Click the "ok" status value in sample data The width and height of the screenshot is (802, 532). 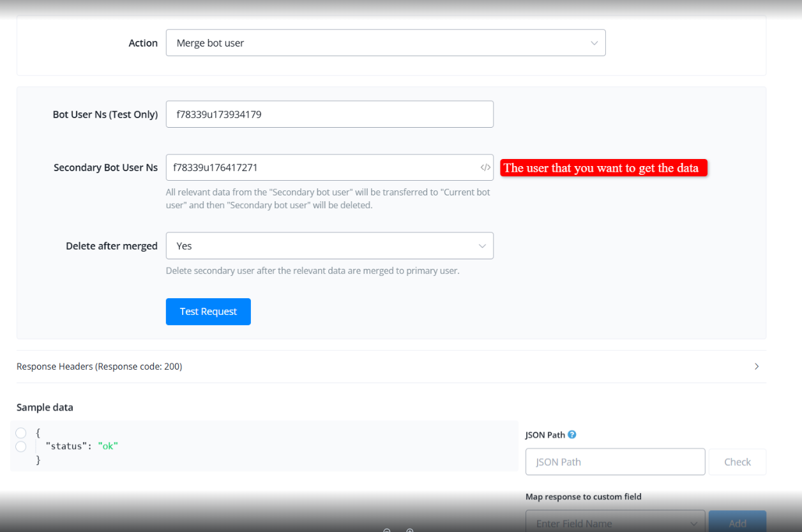(x=108, y=446)
